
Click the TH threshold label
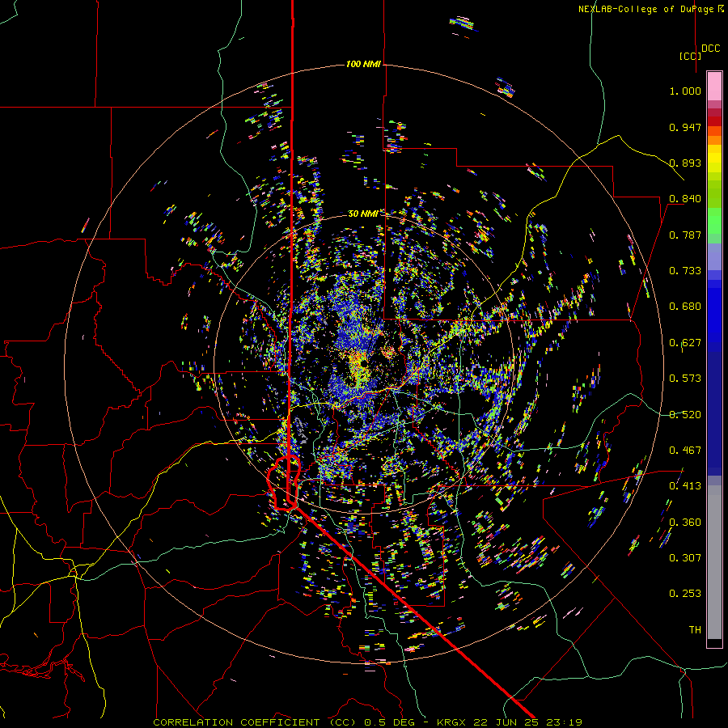click(x=695, y=630)
